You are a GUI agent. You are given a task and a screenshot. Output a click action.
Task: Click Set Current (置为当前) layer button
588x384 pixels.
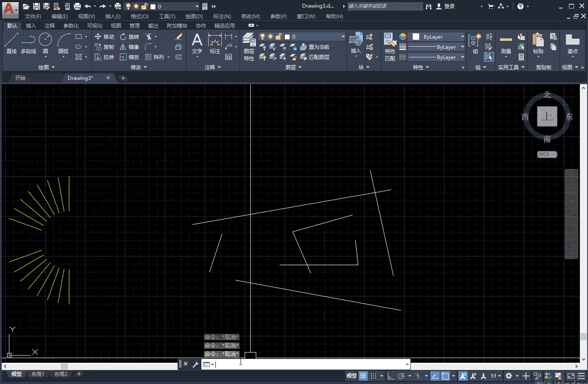click(314, 47)
